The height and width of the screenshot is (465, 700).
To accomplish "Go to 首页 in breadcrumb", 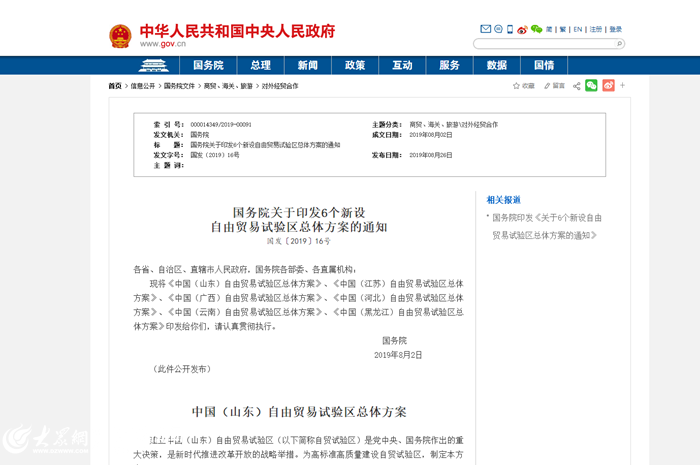I will coord(115,86).
